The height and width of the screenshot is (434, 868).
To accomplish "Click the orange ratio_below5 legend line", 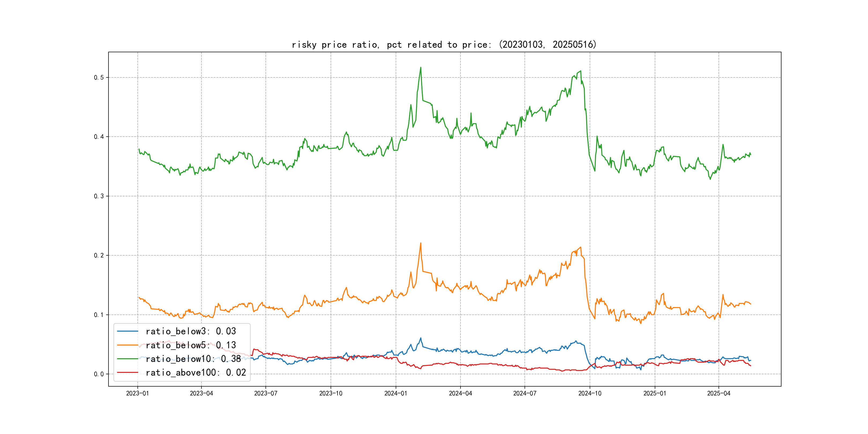I will coord(127,345).
